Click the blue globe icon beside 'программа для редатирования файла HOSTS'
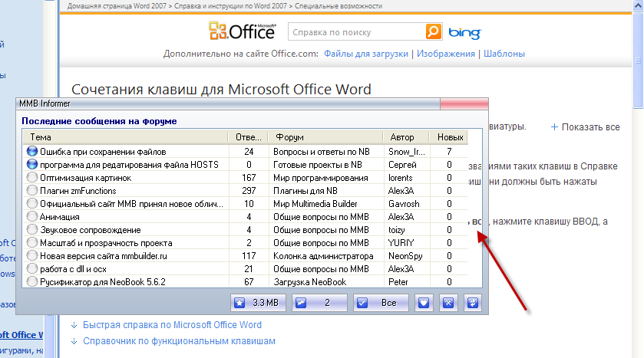This screenshot has height=358, width=644. tap(32, 165)
